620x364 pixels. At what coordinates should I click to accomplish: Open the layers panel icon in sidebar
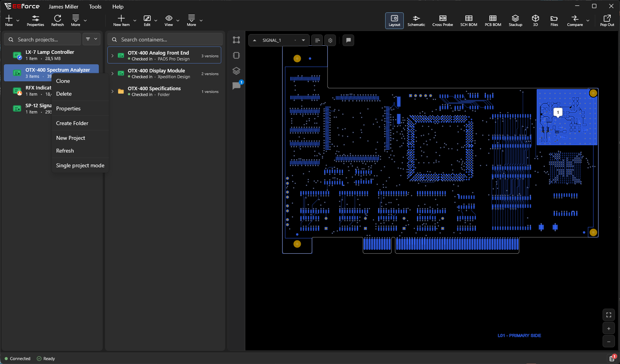(236, 71)
